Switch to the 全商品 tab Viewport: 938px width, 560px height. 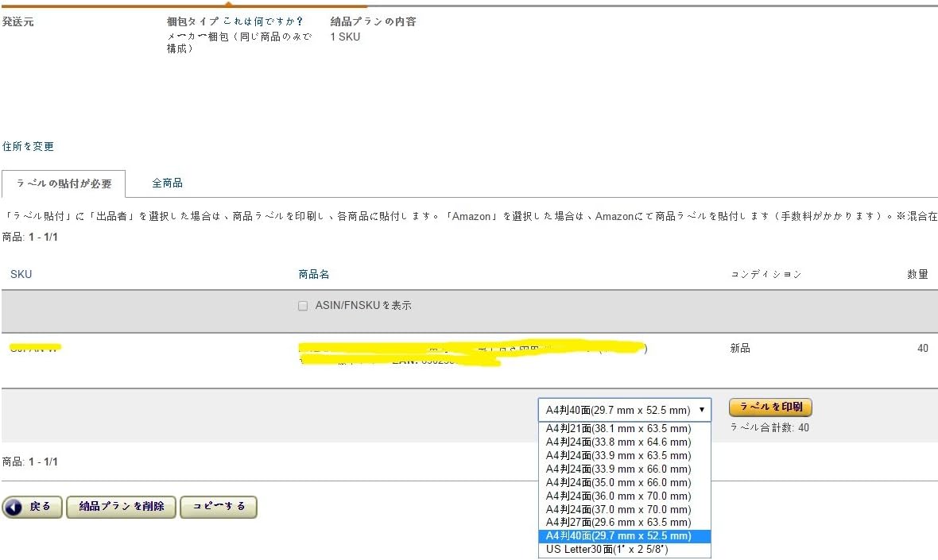(x=167, y=183)
